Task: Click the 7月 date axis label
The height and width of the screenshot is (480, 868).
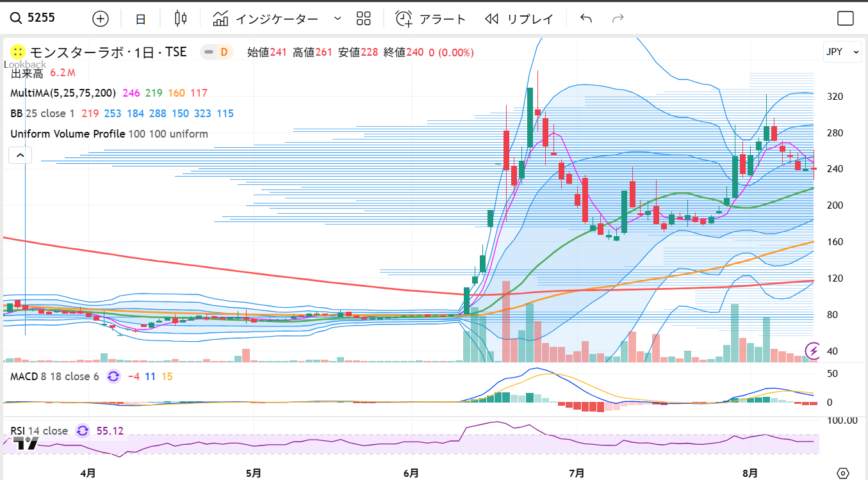Action: click(x=577, y=473)
